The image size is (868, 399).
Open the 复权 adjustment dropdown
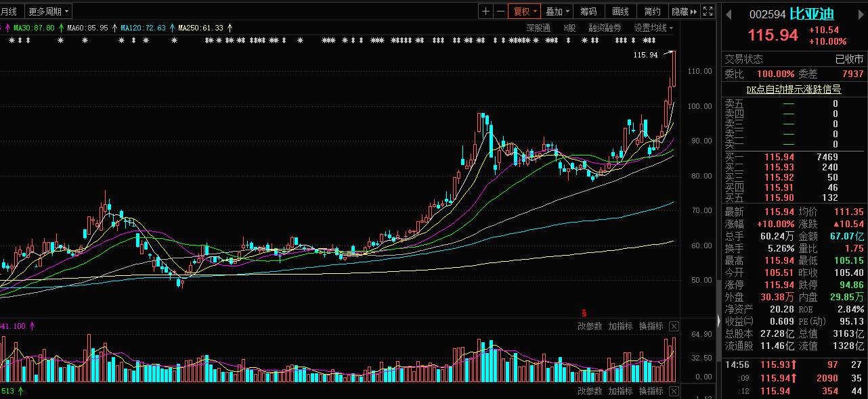[525, 11]
